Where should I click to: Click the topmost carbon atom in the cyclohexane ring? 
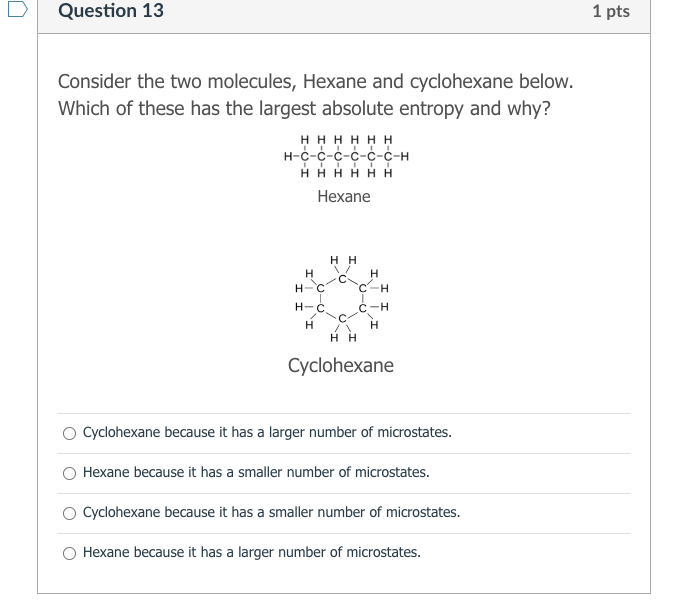click(343, 278)
